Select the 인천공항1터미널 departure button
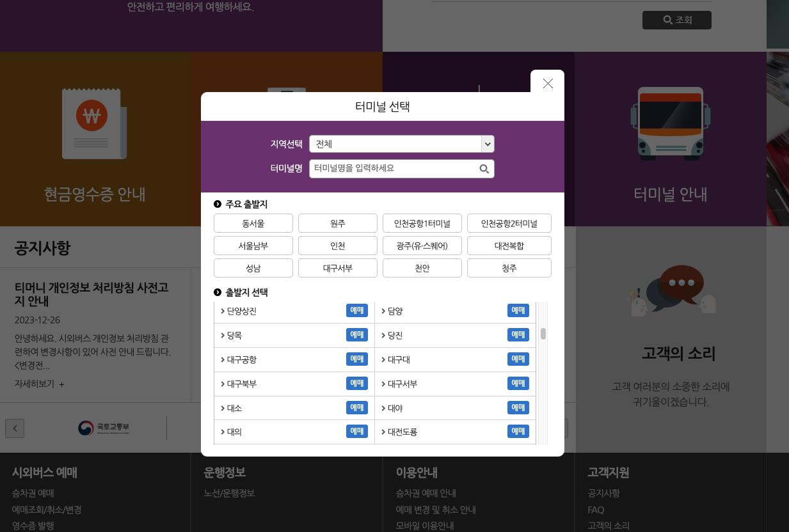The width and height of the screenshot is (789, 532). point(422,223)
